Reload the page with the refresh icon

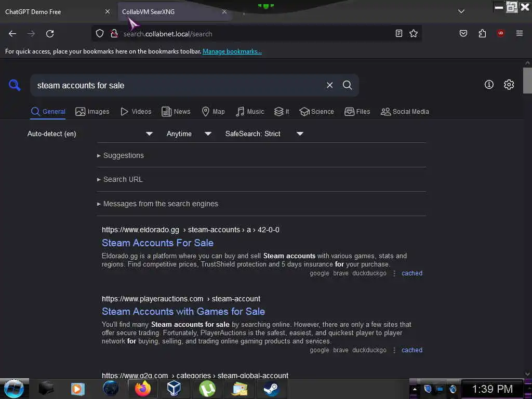pos(50,34)
